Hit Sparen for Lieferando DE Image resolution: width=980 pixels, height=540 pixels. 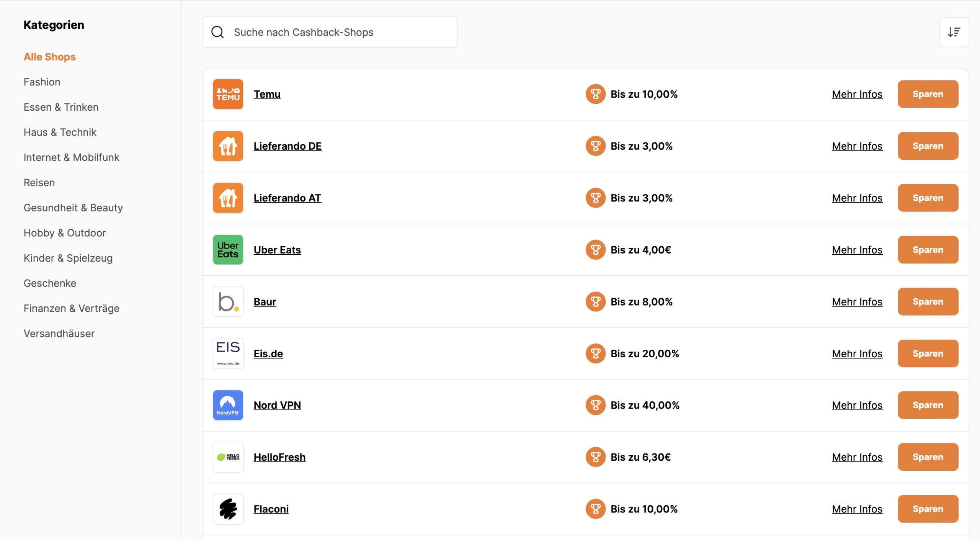[x=928, y=146]
